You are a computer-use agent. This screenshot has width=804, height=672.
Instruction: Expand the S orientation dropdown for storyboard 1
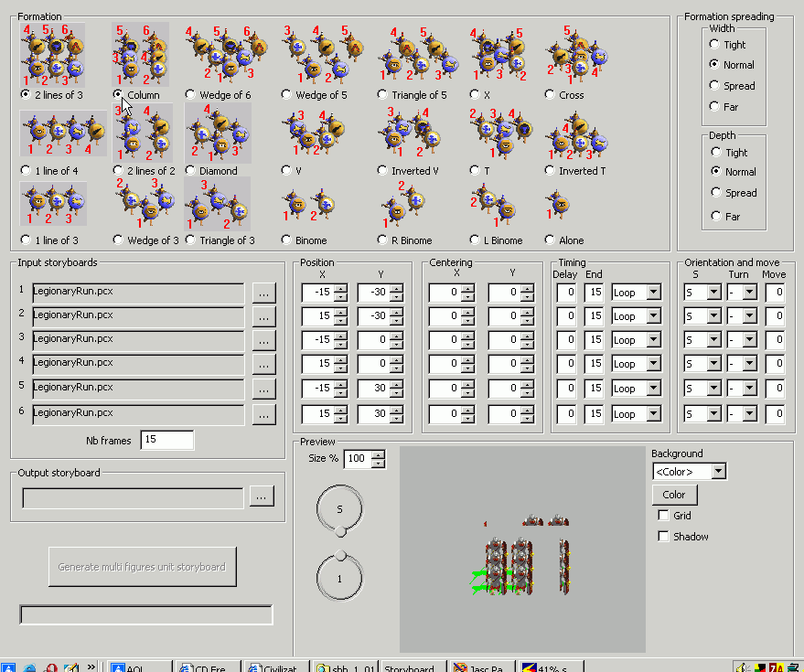714,293
